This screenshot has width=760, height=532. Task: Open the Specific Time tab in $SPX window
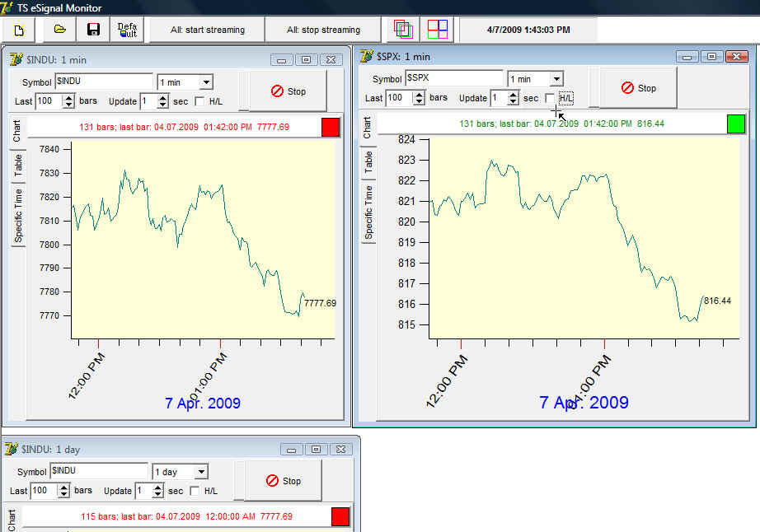368,212
